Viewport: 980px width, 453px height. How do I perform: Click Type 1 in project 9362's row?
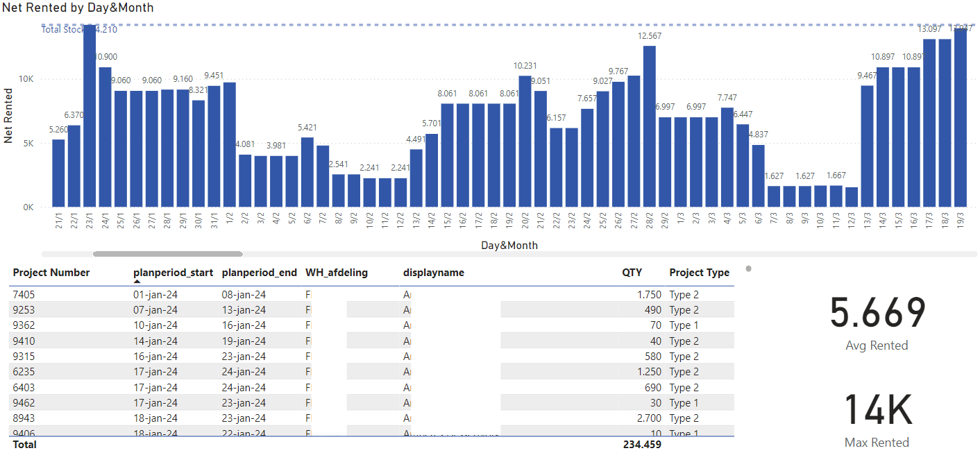click(684, 325)
